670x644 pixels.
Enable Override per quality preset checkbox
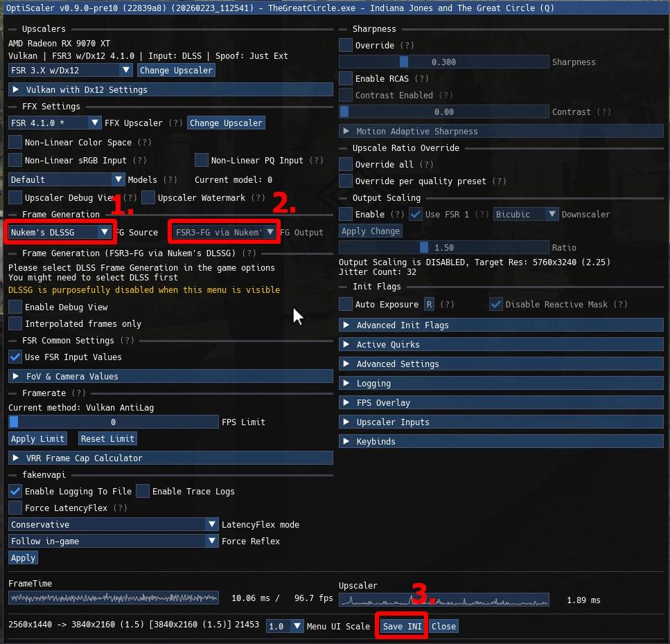click(346, 181)
